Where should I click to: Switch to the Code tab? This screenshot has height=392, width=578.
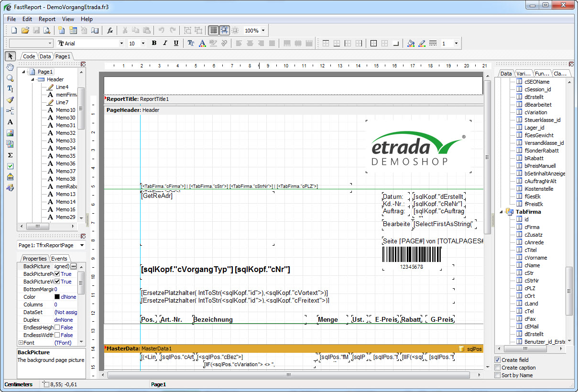29,56
